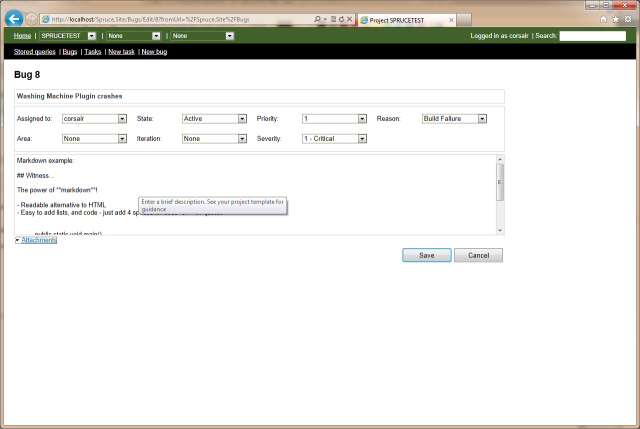The image size is (640, 429).
Task: Open the SPRUCETEST project dropdown
Action: click(x=67, y=36)
